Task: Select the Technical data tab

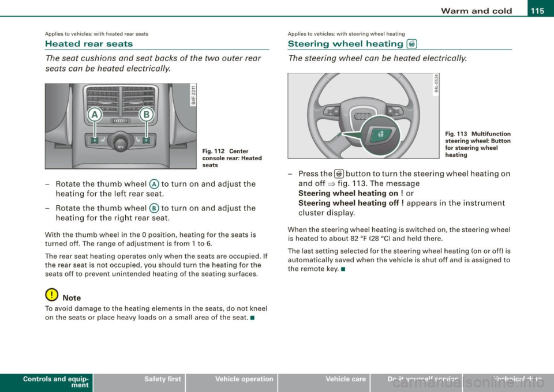Action: pyautogui.click(x=508, y=382)
